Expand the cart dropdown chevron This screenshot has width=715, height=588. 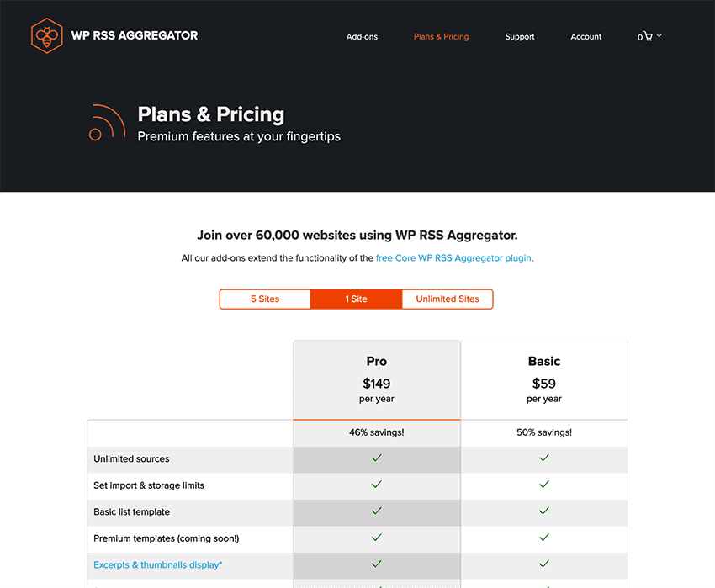(659, 35)
